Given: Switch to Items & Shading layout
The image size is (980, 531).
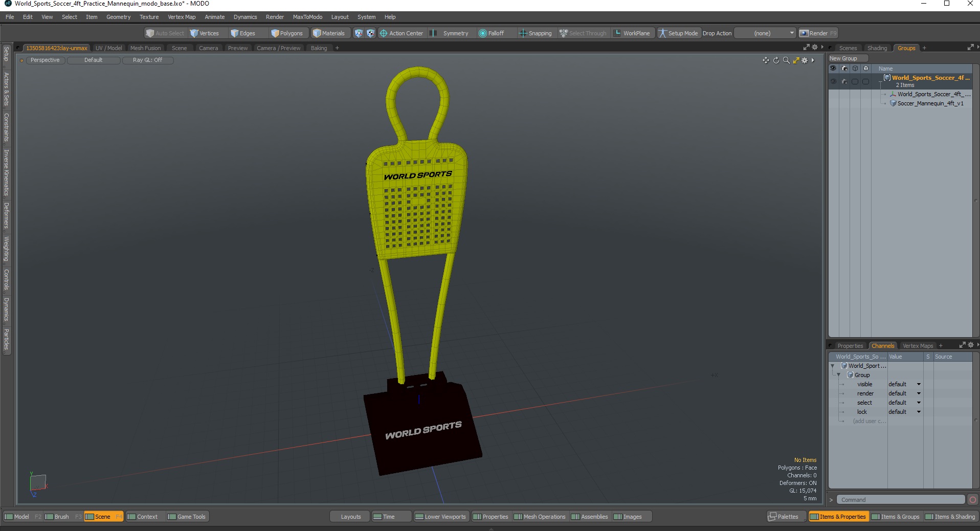Looking at the screenshot, I should point(950,517).
